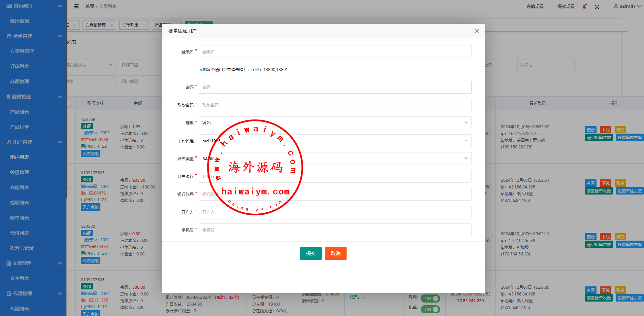Click the notification bell icon
The image size is (644, 316).
click(x=584, y=7)
